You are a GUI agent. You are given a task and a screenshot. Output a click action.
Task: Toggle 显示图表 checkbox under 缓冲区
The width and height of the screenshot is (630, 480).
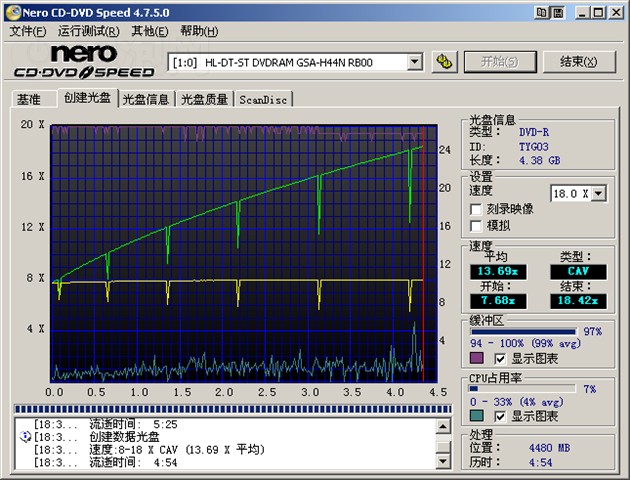pyautogui.click(x=500, y=359)
